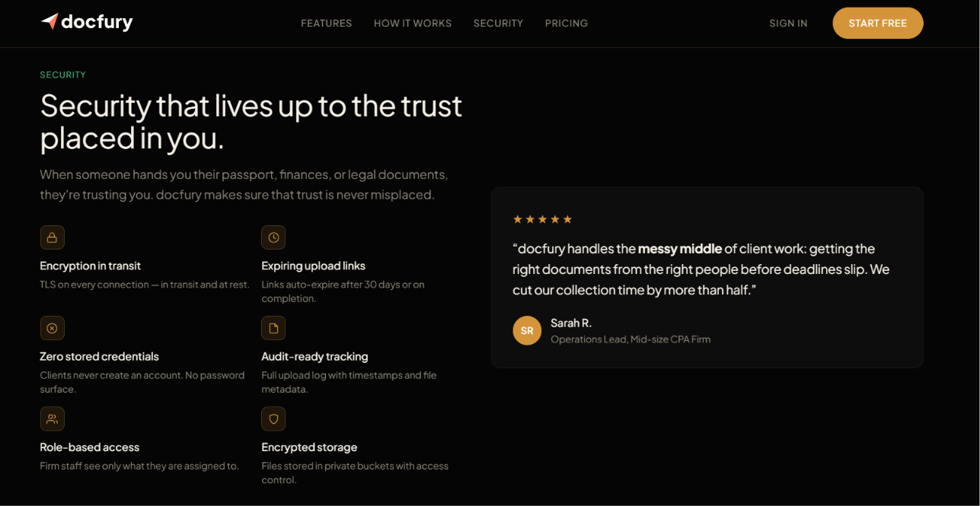Click the SR avatar circle in the testimonial
The width and height of the screenshot is (980, 506).
[x=527, y=330]
